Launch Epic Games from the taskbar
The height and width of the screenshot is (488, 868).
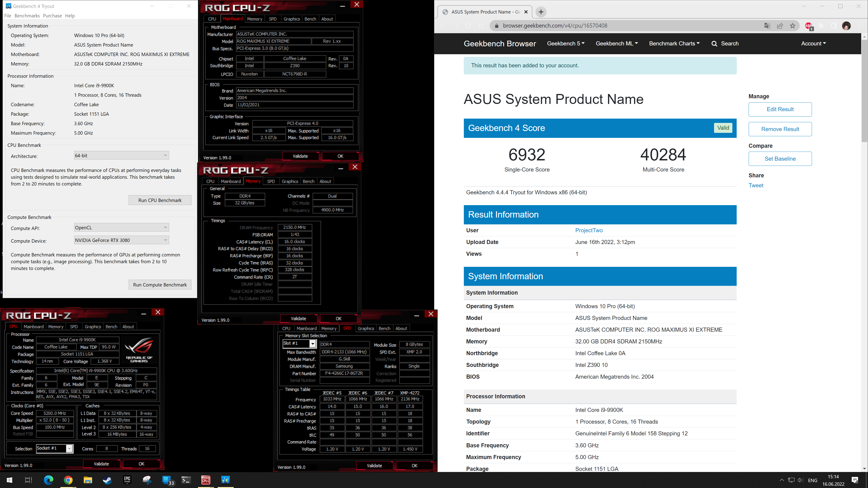127,480
